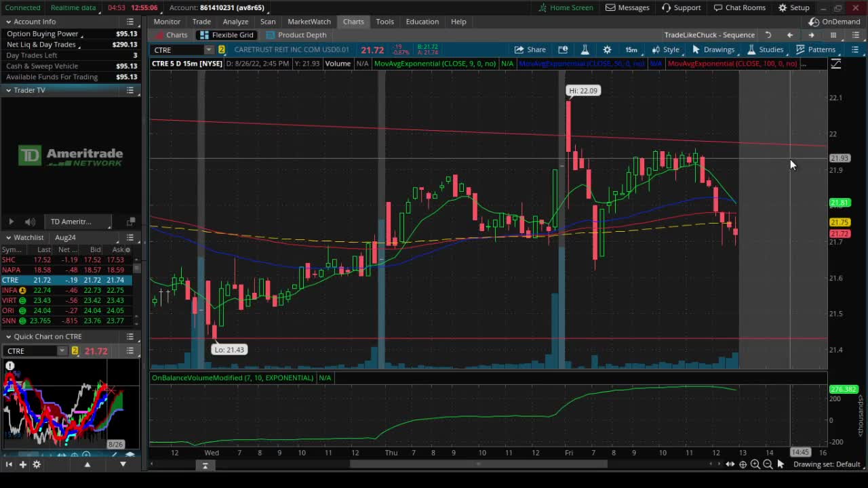Add a gadget with the plus icon
The image size is (868, 488).
(22, 464)
